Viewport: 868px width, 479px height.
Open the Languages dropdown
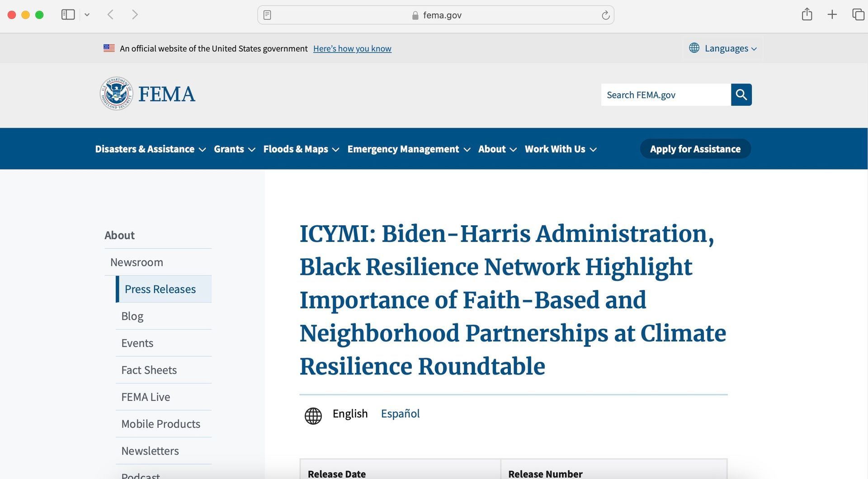click(x=722, y=48)
